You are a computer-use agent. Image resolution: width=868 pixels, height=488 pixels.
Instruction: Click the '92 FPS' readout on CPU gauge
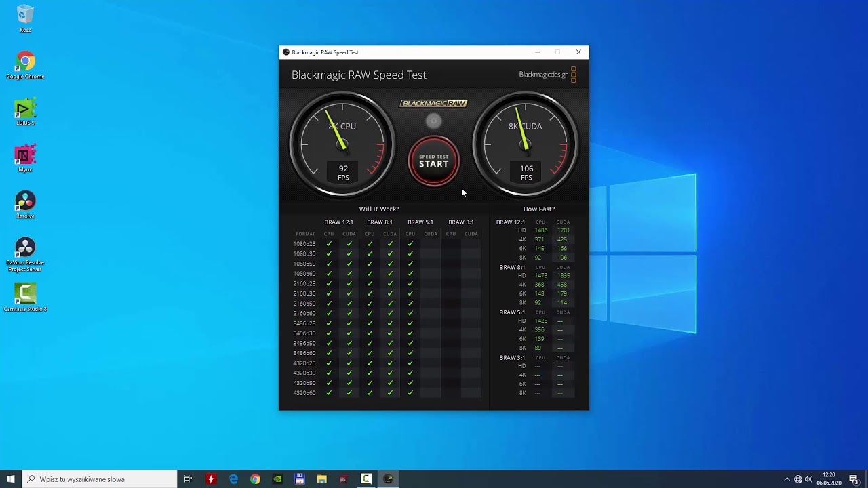(343, 172)
